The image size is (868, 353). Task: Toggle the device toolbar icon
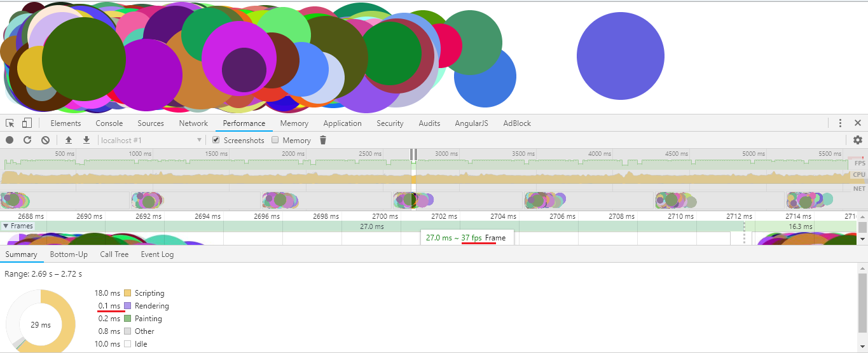point(27,123)
